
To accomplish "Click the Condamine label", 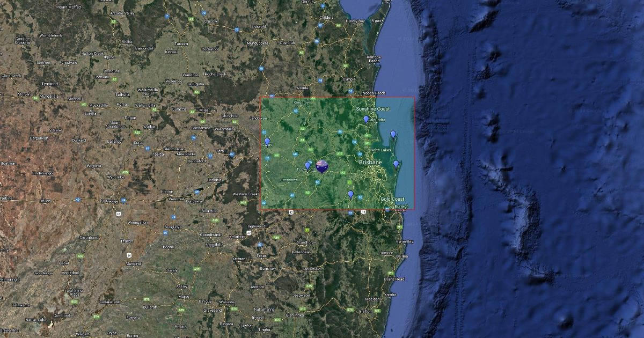I will coord(201,128).
